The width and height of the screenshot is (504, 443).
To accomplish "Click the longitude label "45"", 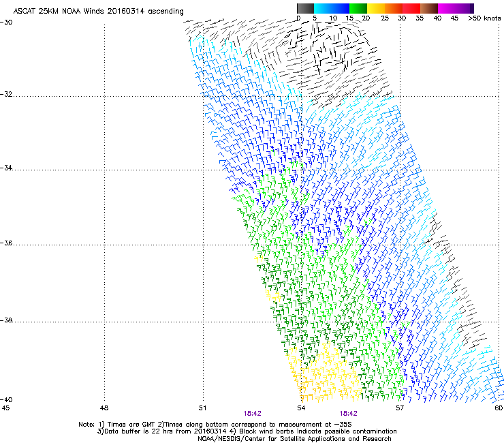I will tap(5, 408).
